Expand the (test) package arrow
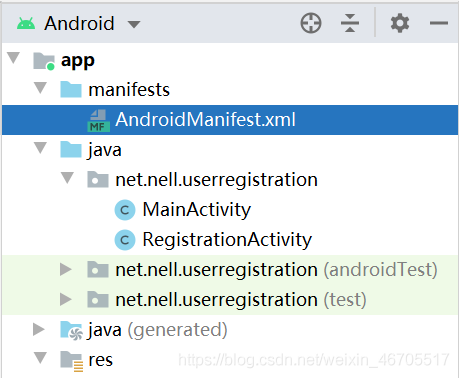459x378 pixels. pyautogui.click(x=66, y=299)
